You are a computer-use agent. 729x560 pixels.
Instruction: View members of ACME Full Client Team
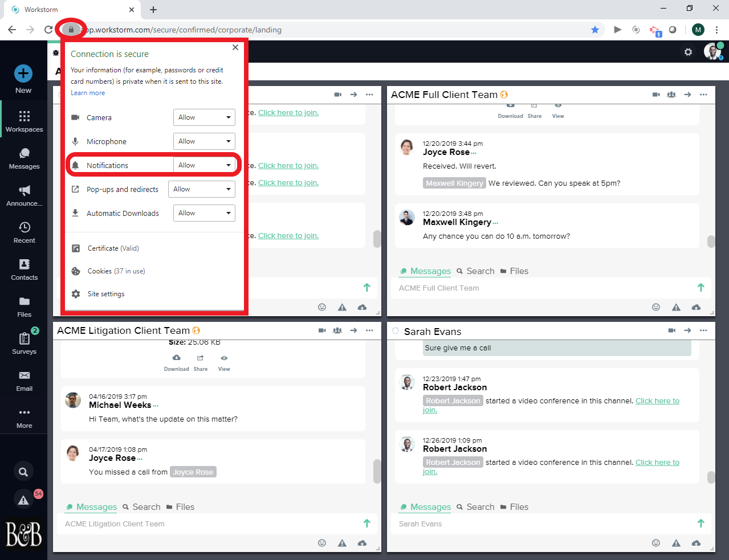[671, 95]
